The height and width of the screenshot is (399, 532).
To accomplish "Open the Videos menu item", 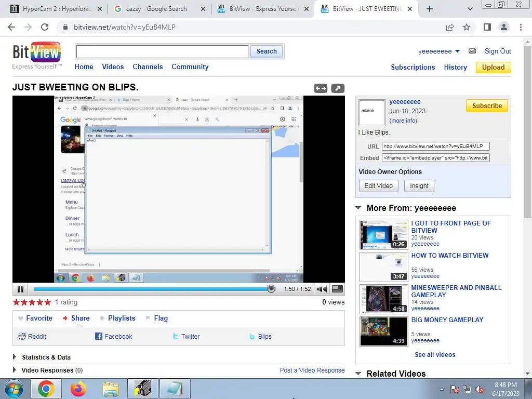I will click(x=113, y=67).
